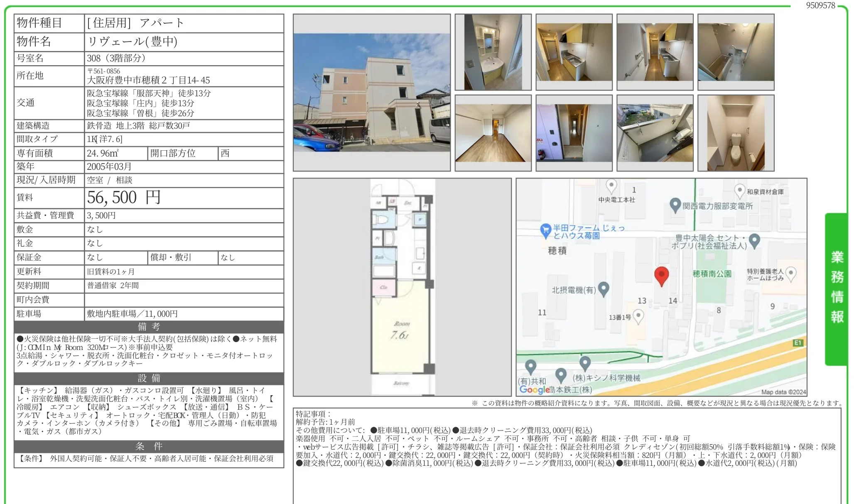Click 阪急宝塚線「服部天神」徒歩13分 line
Viewport: 854px width, 504px height.
149,93
